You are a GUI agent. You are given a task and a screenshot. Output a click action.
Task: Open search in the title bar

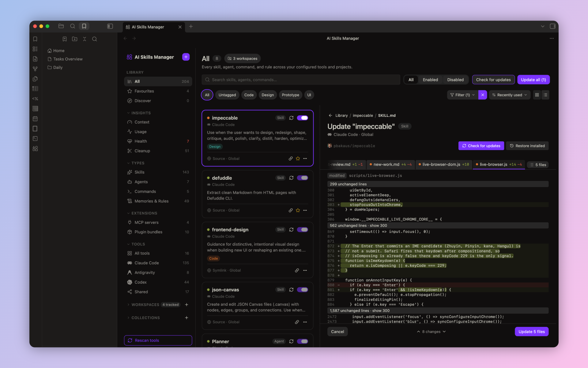point(73,26)
